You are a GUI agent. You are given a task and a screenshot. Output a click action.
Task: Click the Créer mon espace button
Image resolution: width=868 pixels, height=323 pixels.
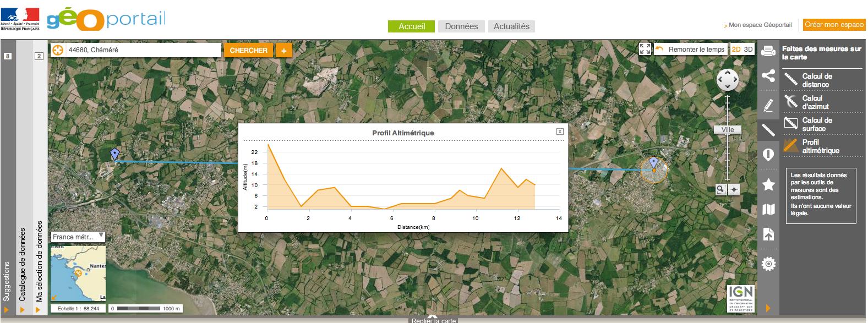tap(834, 24)
